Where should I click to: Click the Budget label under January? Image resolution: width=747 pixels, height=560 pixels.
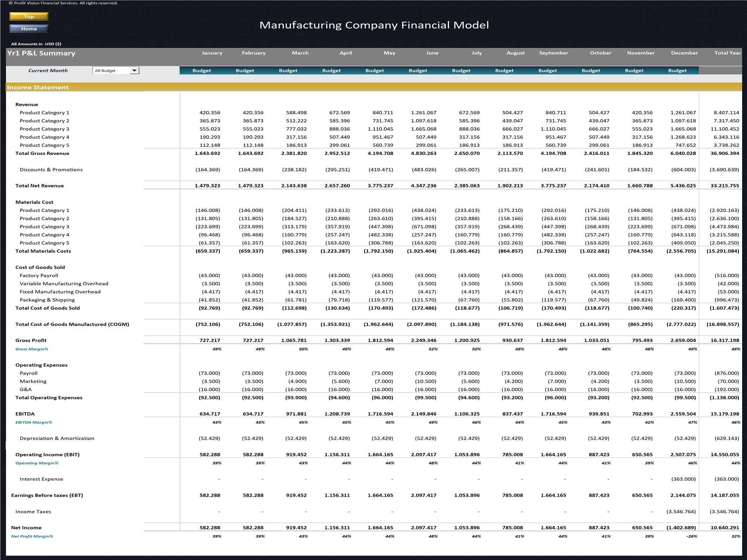tap(202, 71)
